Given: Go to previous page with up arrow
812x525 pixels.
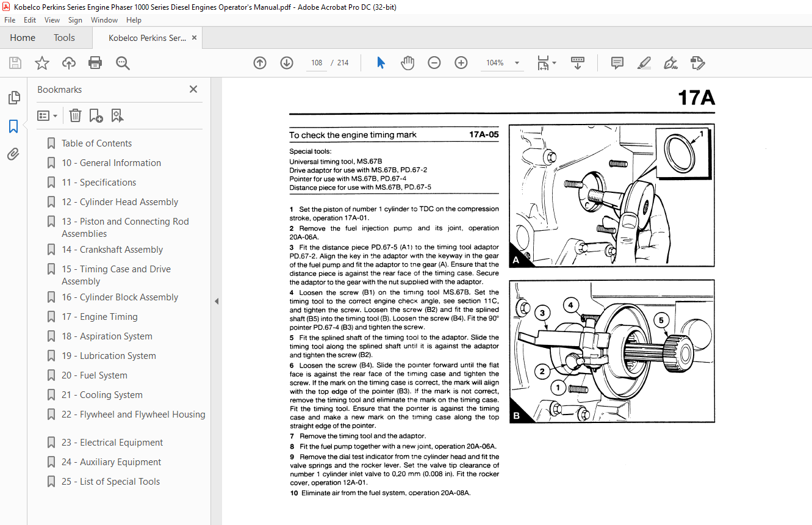Looking at the screenshot, I should click(260, 63).
